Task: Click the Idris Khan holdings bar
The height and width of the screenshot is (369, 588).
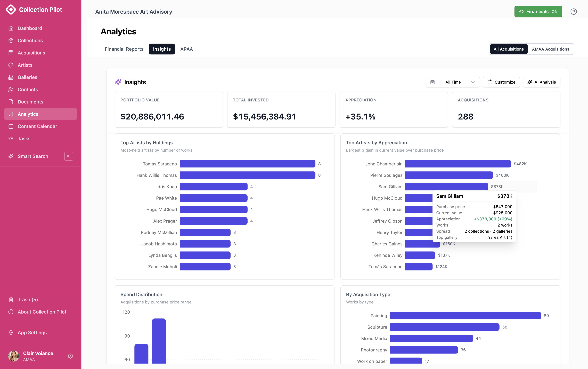Action: pos(213,187)
